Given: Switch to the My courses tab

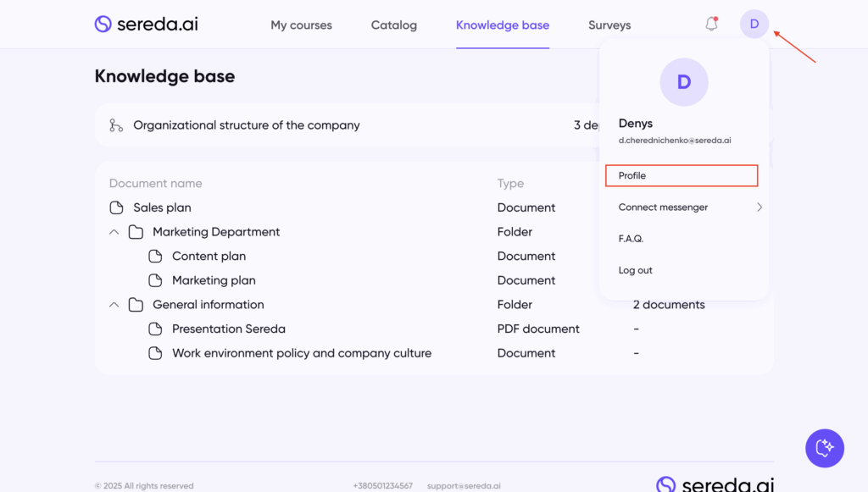Looking at the screenshot, I should [x=301, y=25].
